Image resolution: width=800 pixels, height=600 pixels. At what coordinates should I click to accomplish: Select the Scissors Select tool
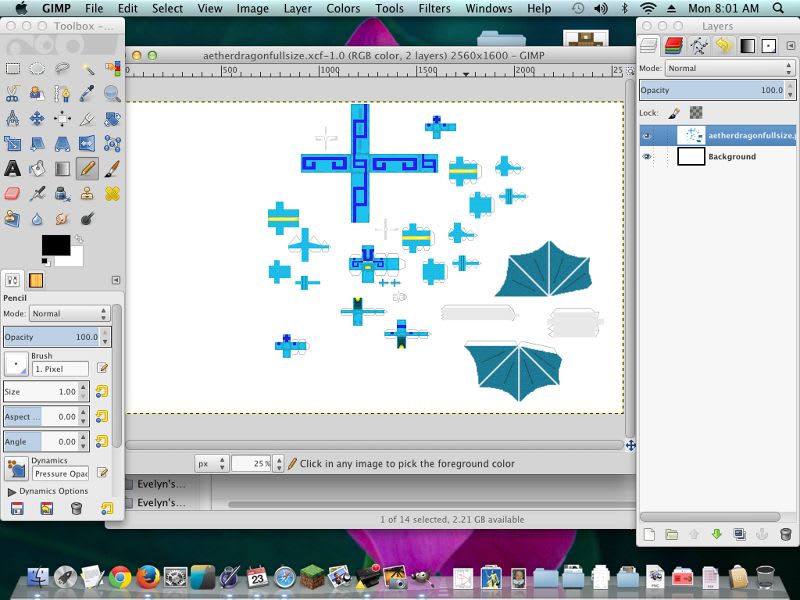click(12, 93)
